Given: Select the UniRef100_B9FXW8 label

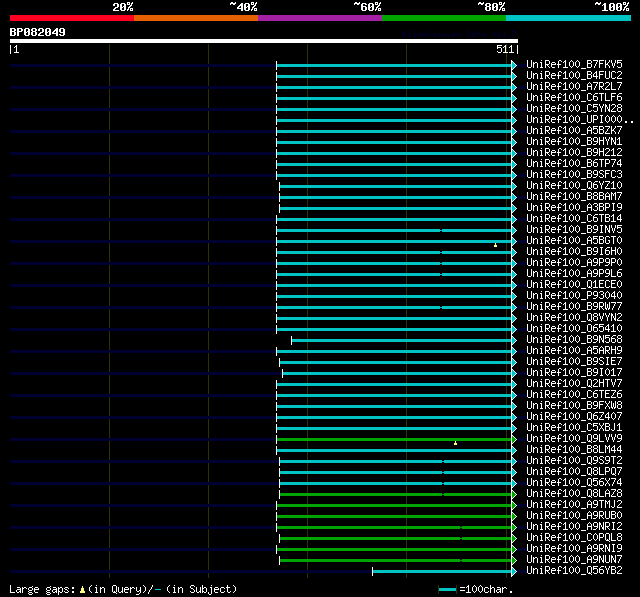Looking at the screenshot, I should pyautogui.click(x=574, y=406).
